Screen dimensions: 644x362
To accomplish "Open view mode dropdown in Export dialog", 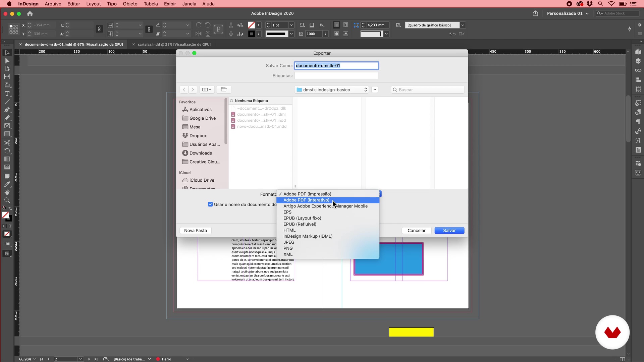I will click(x=207, y=89).
